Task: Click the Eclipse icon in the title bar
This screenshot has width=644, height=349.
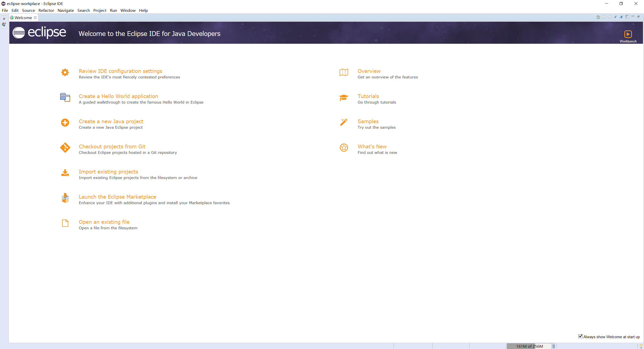Action: tap(3, 4)
